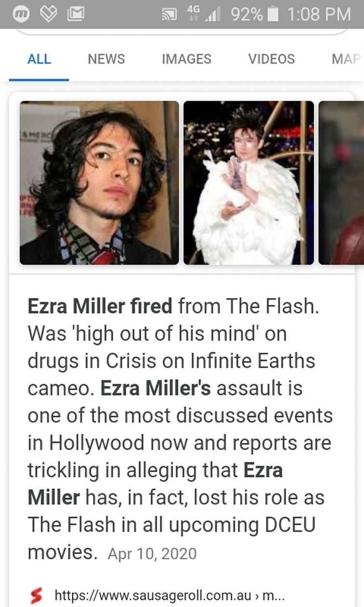The width and height of the screenshot is (364, 607).
Task: Tap the 'Ezra Miller fired' snippet text
Action: click(100, 306)
